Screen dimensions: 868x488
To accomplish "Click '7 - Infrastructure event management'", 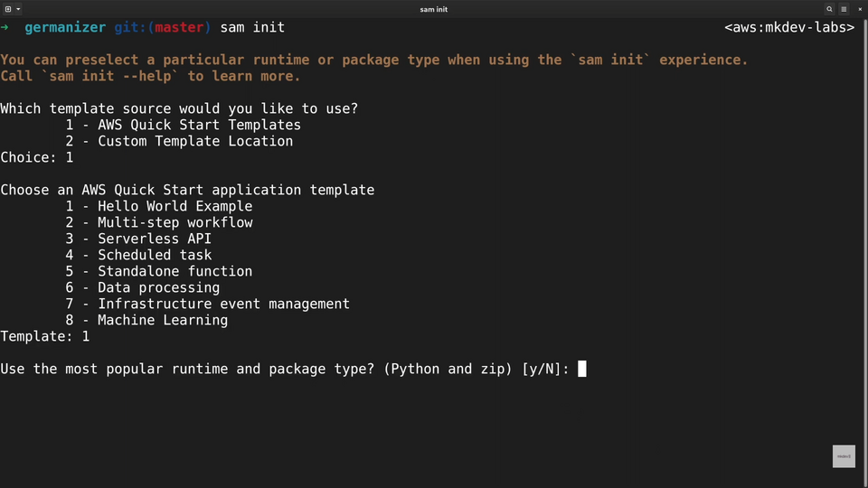I will (208, 304).
